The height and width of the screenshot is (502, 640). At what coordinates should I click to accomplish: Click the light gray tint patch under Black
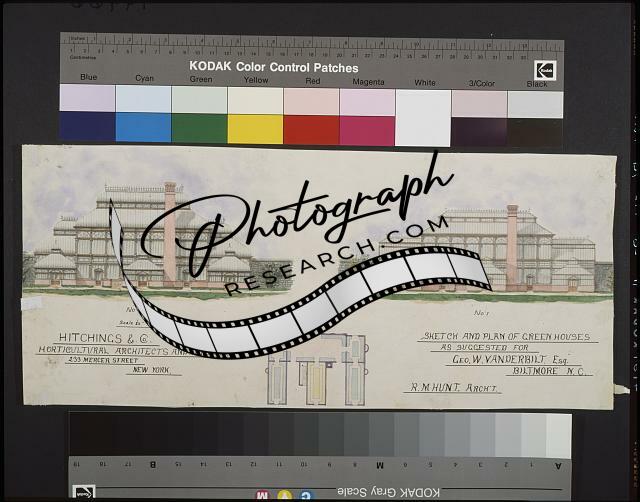[x=535, y=104]
